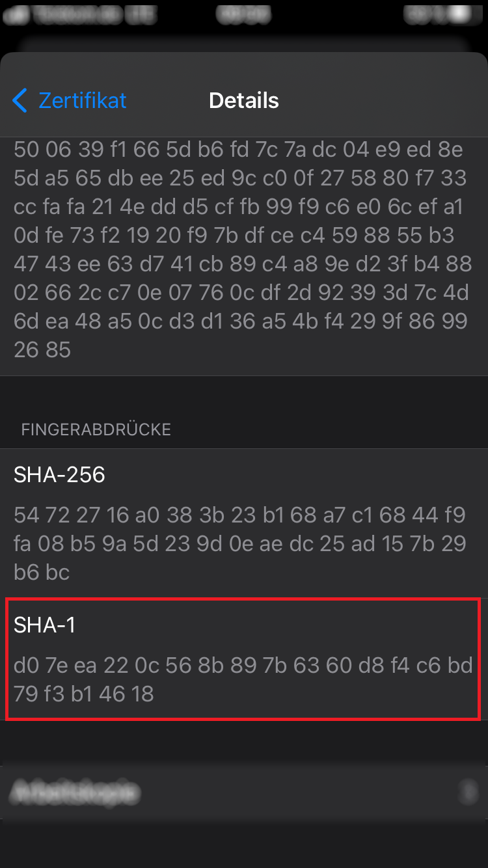Tap hex line starting 0d fe 73

234,236
